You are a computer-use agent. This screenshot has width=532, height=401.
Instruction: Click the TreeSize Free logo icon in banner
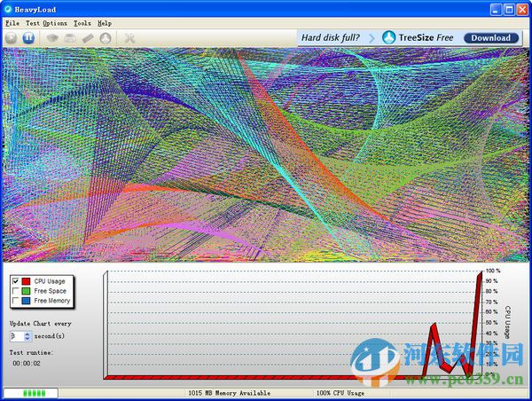point(389,37)
